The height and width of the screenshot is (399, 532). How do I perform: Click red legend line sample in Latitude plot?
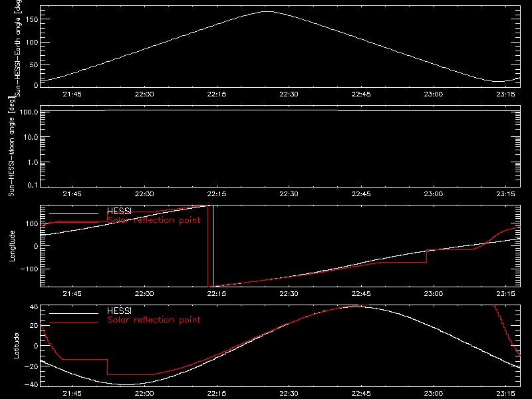(74, 323)
